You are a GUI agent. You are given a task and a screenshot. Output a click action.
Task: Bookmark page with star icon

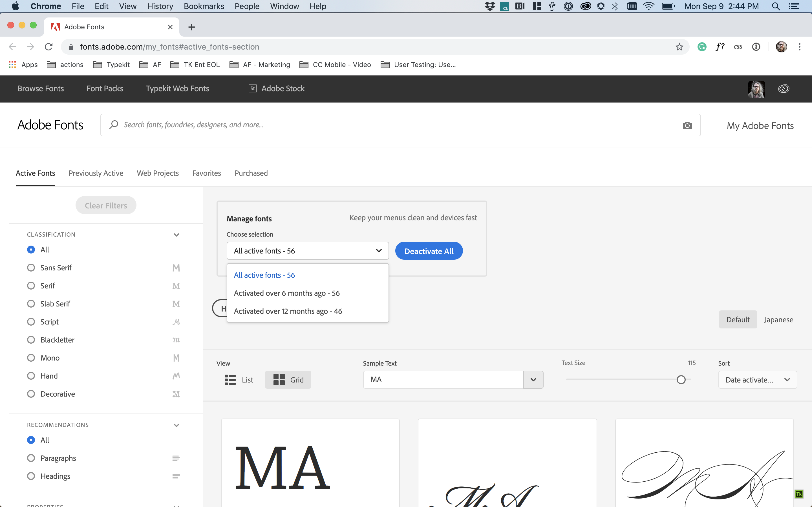(679, 47)
